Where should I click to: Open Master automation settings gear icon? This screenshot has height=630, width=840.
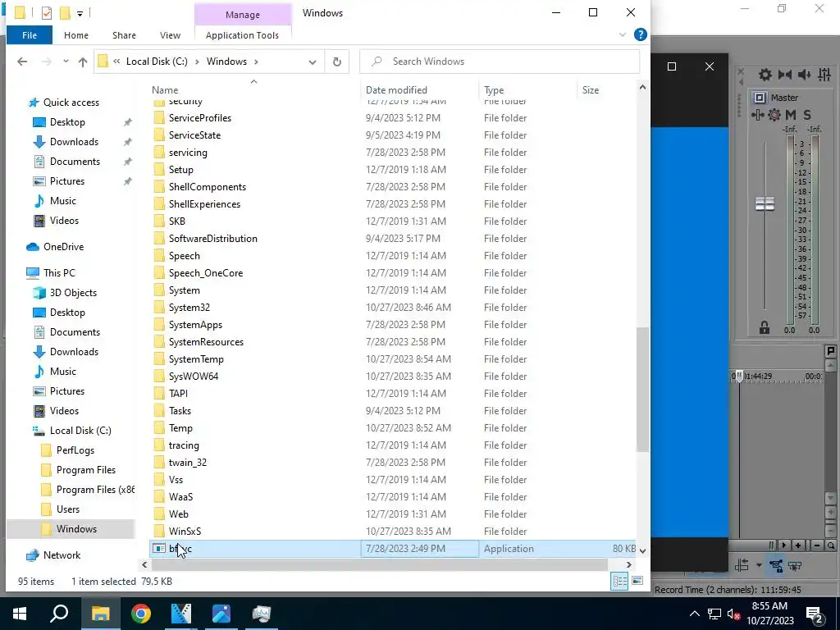(774, 115)
